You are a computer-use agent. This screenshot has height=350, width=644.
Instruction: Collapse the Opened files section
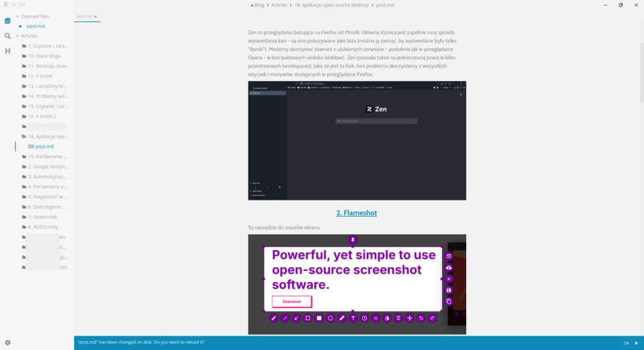pos(17,16)
